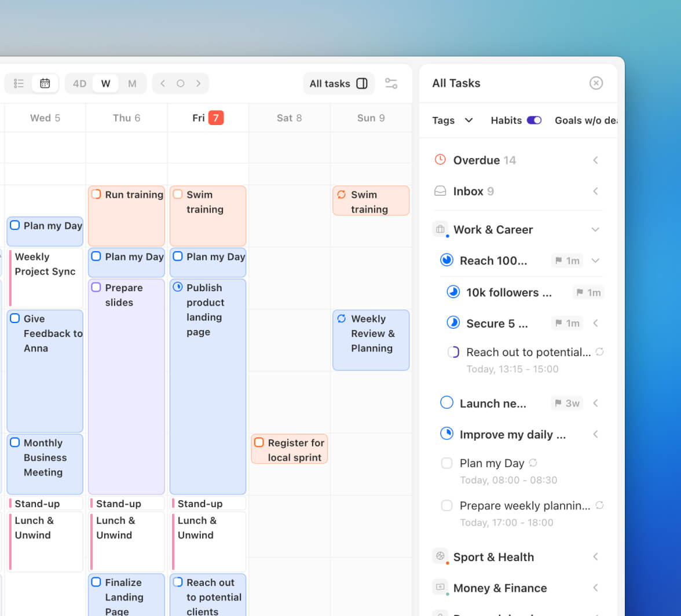Open calendar filter settings icon
Viewport: 681px width, 616px height.
tap(391, 83)
